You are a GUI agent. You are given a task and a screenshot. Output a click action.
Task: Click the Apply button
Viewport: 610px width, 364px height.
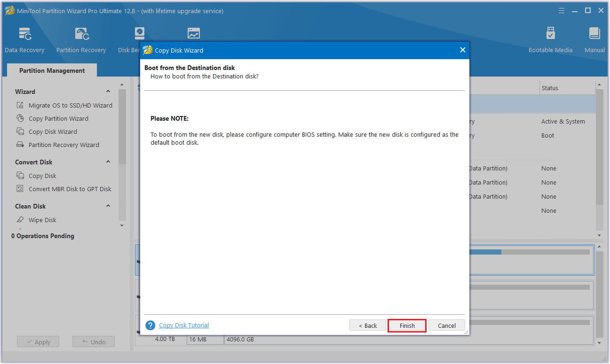point(38,342)
